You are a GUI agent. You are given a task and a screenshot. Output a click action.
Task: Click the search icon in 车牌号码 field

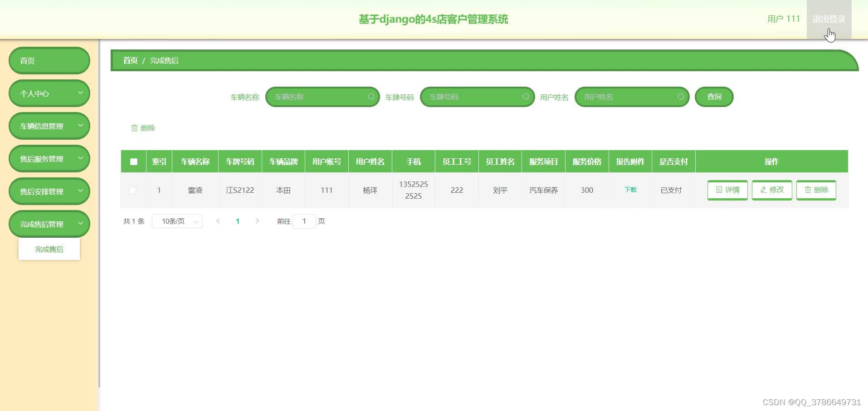(x=526, y=97)
